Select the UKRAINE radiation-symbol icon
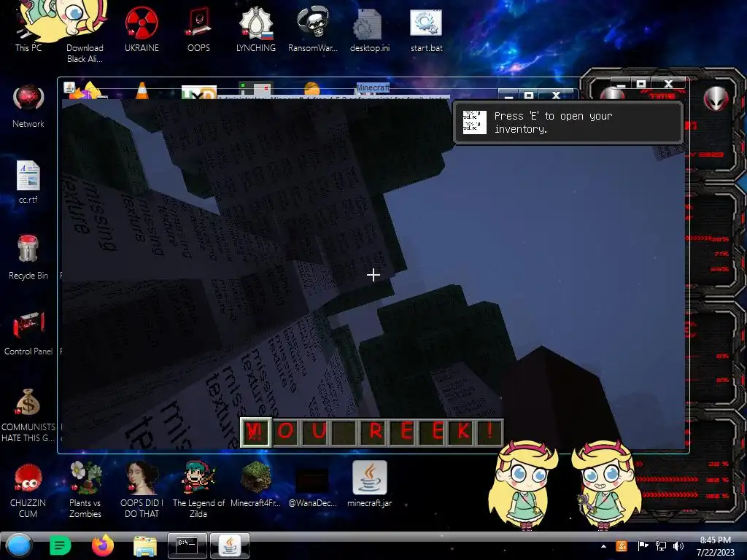 tap(142, 28)
